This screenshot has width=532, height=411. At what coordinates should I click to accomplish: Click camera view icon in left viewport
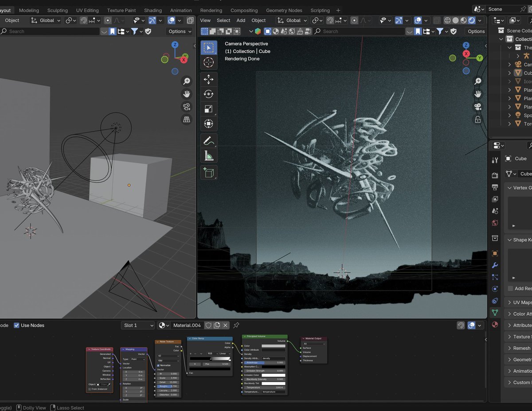(x=187, y=107)
